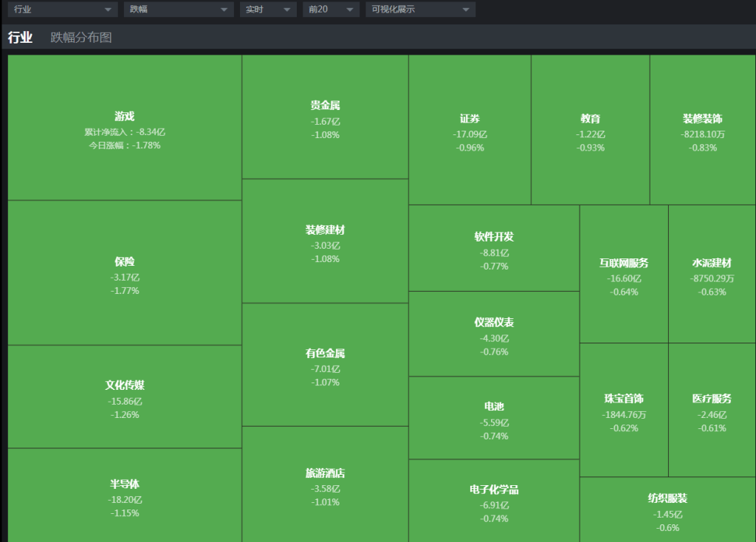The width and height of the screenshot is (756, 542).
Task: Open the 前20 count dropdown
Action: click(x=331, y=9)
